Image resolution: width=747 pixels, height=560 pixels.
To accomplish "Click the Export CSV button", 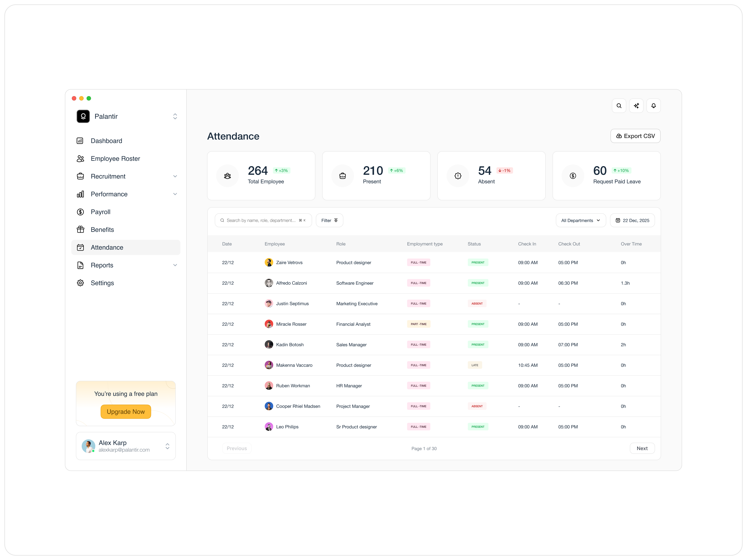I will [x=635, y=136].
